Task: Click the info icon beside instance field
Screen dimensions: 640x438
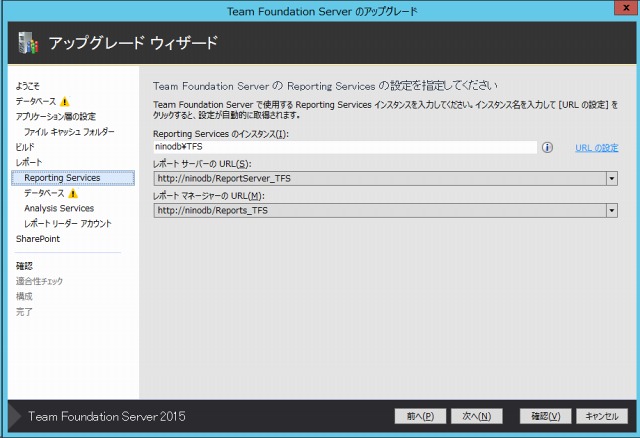Action: pos(547,147)
